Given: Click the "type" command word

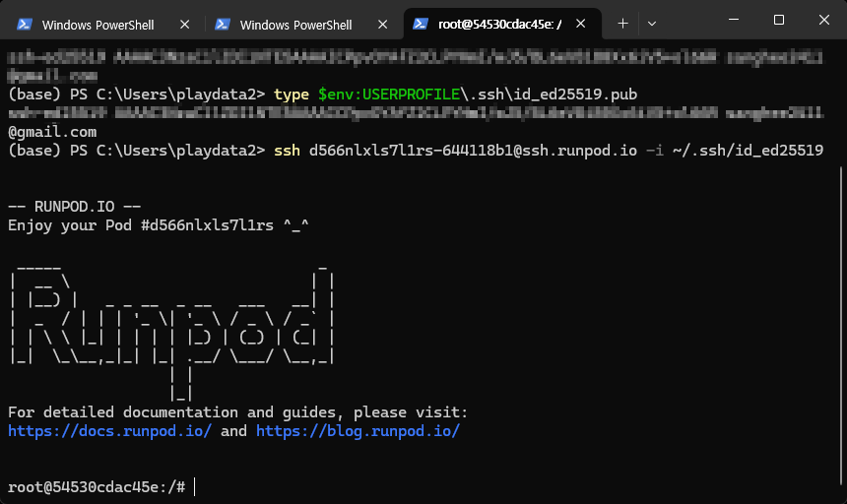Looking at the screenshot, I should tap(292, 94).
